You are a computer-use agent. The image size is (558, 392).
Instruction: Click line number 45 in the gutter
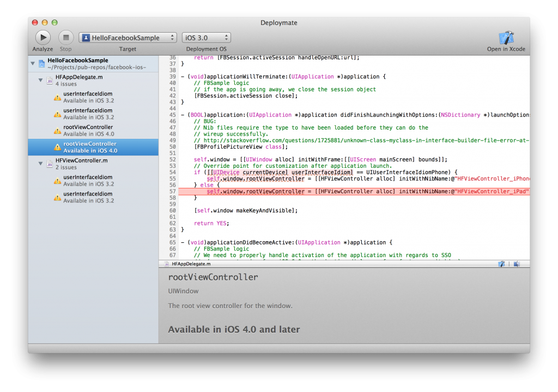pyautogui.click(x=173, y=115)
